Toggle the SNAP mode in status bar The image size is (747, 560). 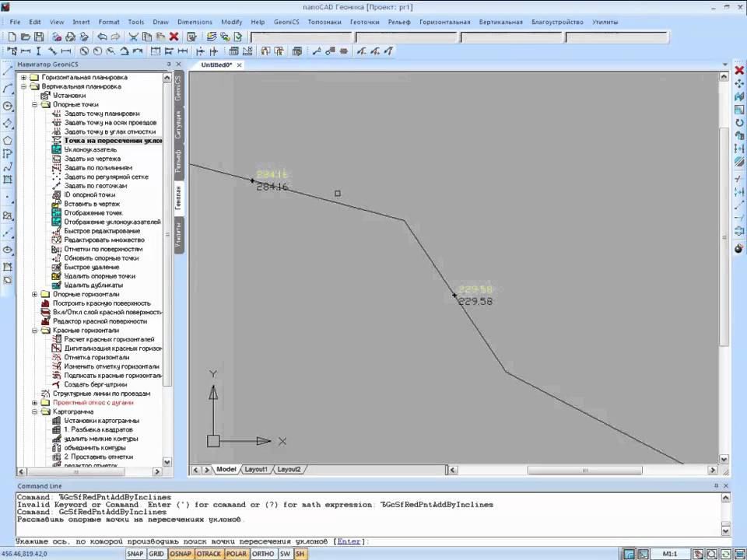click(x=135, y=554)
